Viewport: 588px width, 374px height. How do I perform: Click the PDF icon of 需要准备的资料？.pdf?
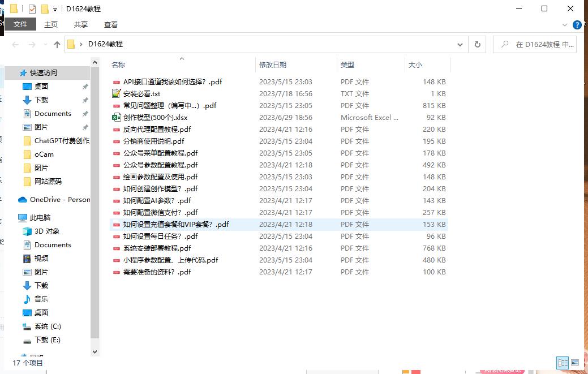coord(116,272)
